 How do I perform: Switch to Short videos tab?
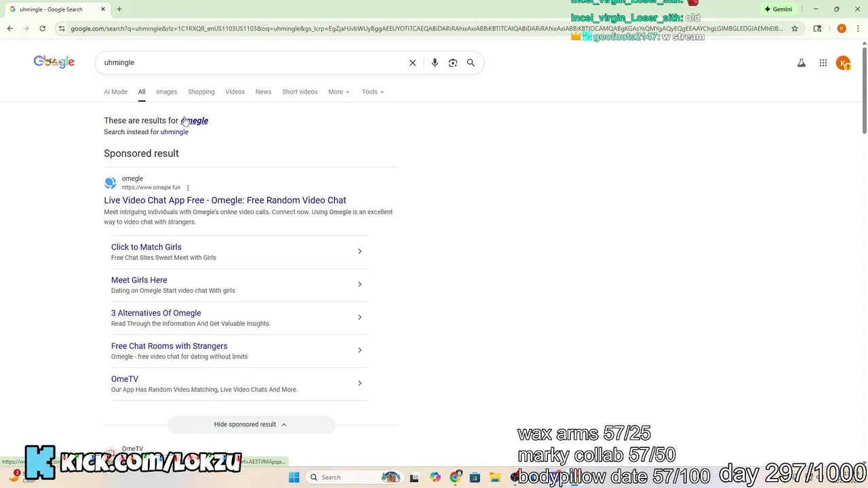pyautogui.click(x=300, y=91)
